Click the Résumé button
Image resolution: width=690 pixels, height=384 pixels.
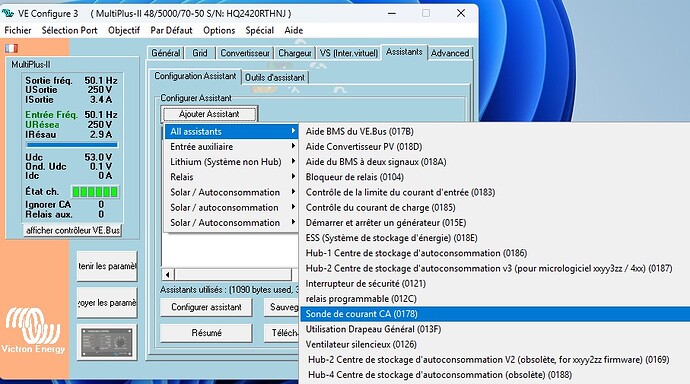pos(206,333)
